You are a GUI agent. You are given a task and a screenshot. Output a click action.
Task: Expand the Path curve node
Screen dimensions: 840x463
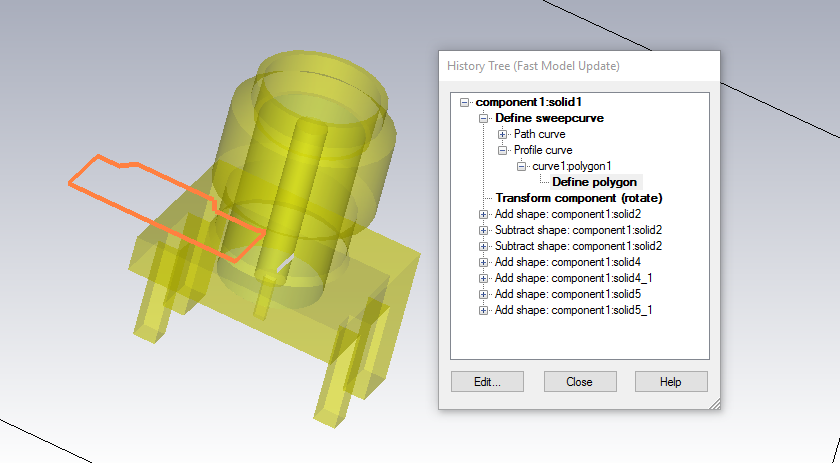[x=502, y=134]
